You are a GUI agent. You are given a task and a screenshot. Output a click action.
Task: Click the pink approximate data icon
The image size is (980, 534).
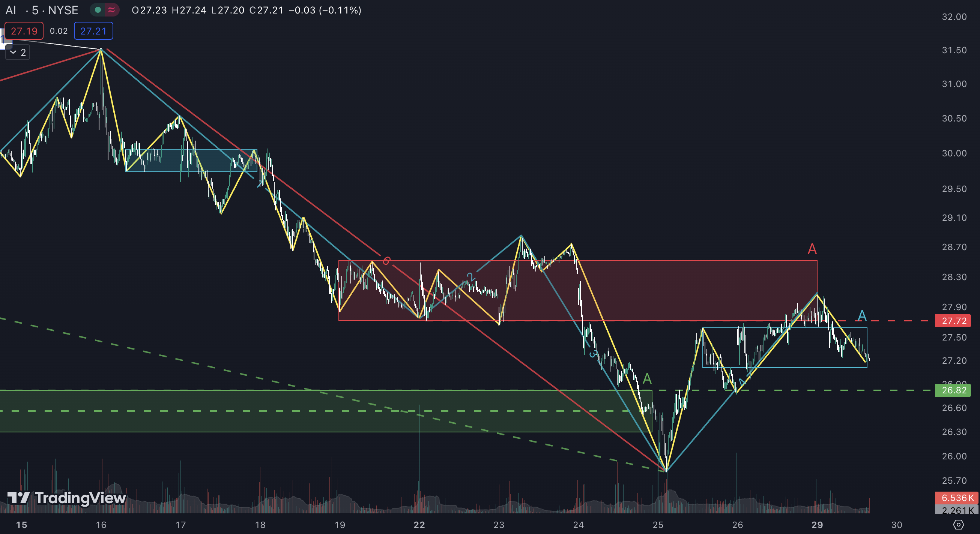(x=111, y=10)
